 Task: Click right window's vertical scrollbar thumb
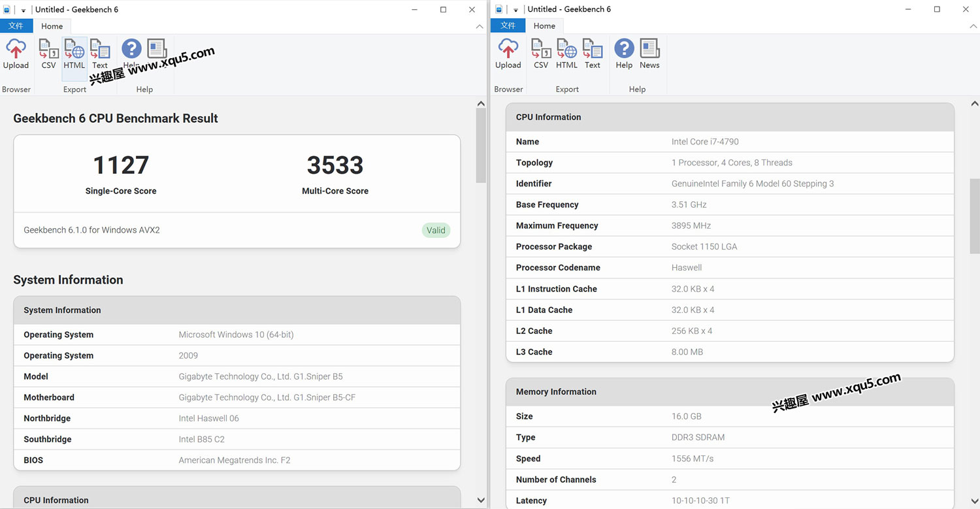point(974,217)
